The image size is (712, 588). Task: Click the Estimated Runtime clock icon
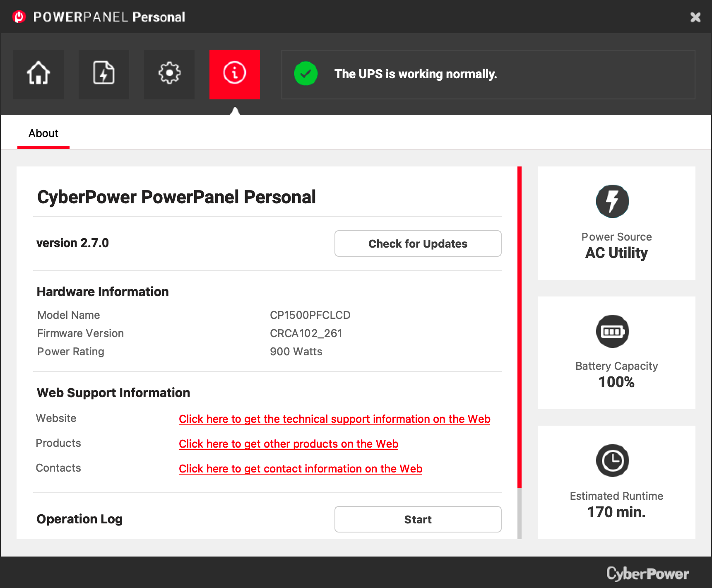[x=612, y=460]
